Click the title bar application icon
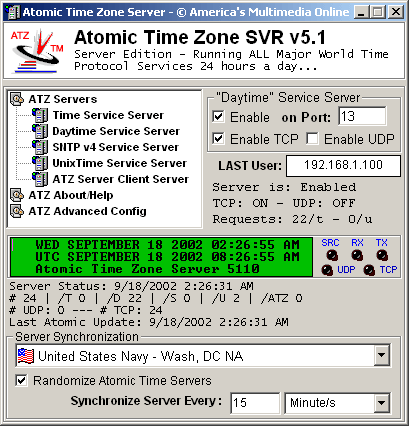 pos(13,12)
